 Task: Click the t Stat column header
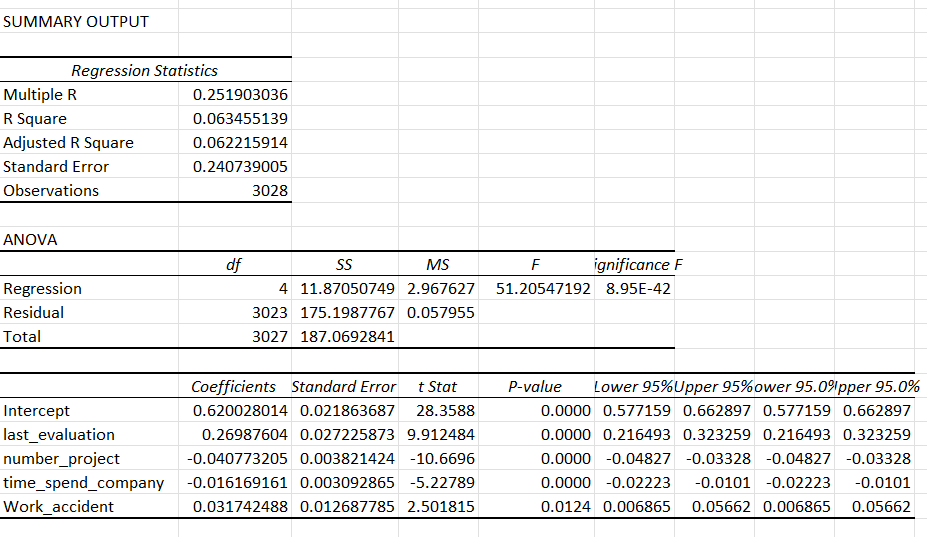(437, 386)
